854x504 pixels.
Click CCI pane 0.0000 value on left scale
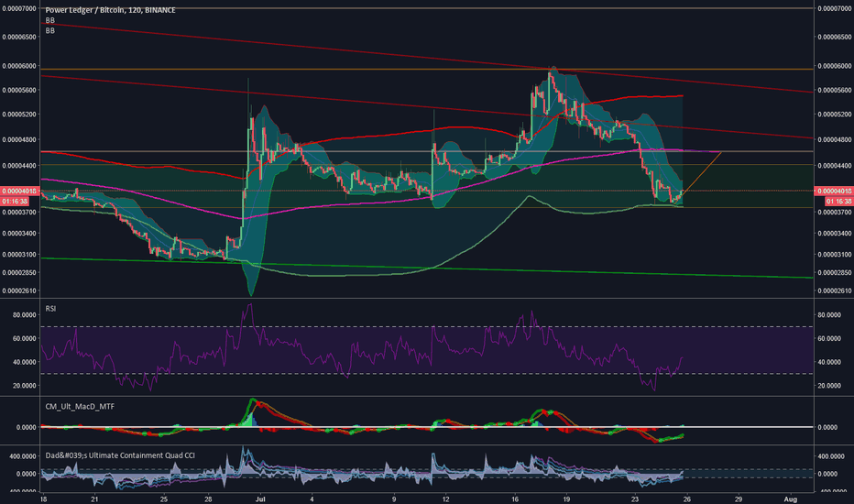27,474
